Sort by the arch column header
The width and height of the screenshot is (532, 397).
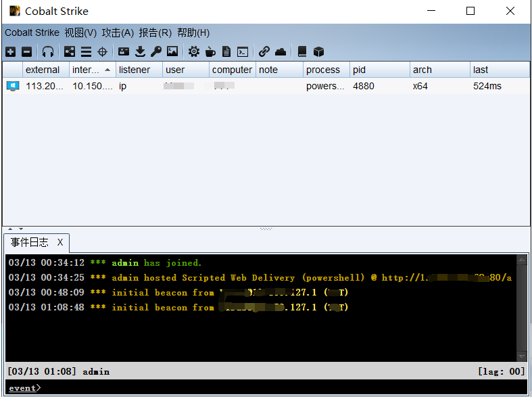[440, 70]
